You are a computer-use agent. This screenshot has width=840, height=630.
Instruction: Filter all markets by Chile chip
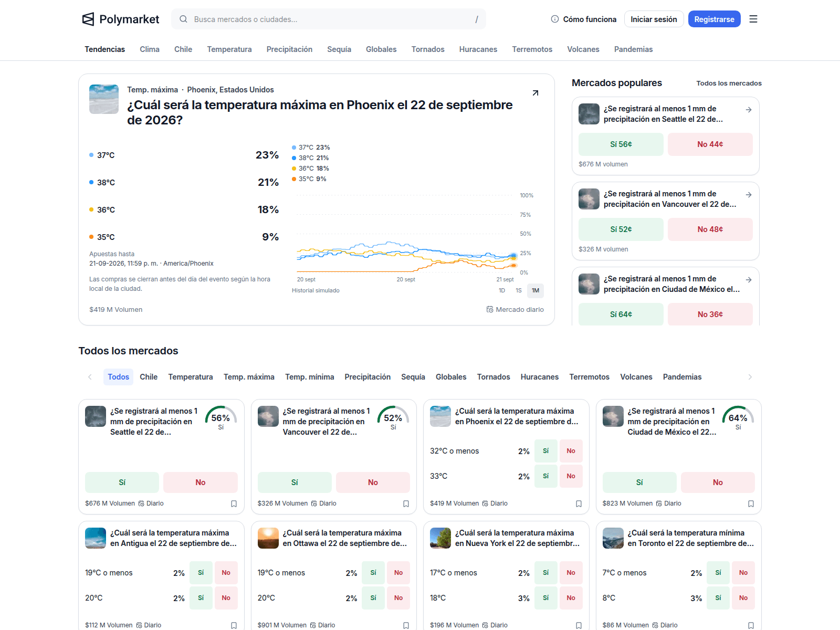coord(149,377)
